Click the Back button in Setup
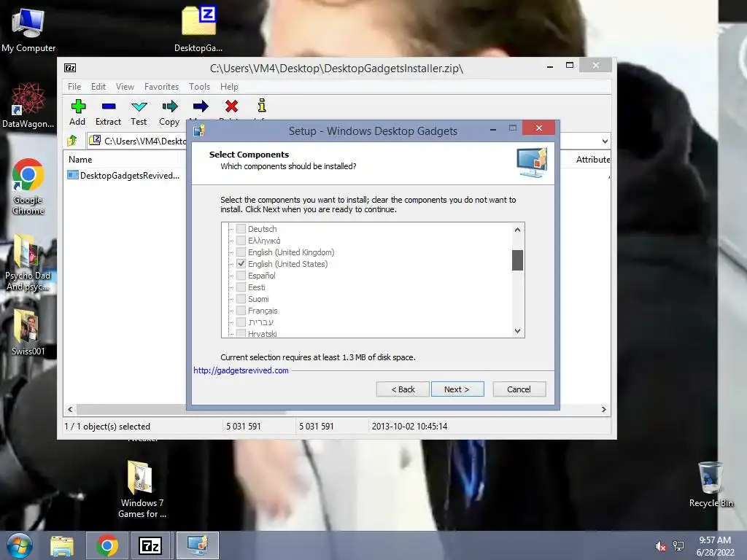 click(x=403, y=389)
